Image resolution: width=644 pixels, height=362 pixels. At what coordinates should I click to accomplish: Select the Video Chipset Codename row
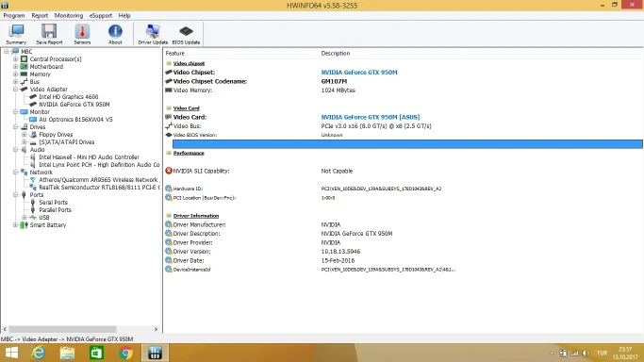(403, 81)
